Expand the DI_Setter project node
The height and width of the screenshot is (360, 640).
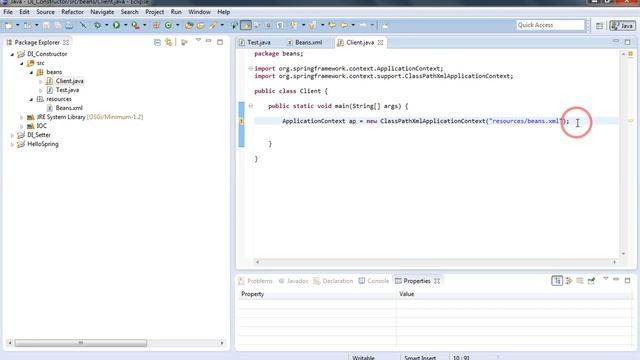tap(12, 135)
